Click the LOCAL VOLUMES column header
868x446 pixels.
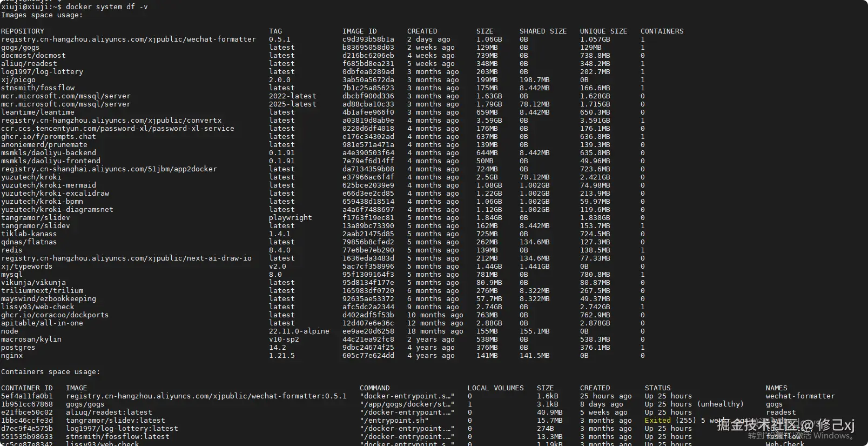click(495, 388)
